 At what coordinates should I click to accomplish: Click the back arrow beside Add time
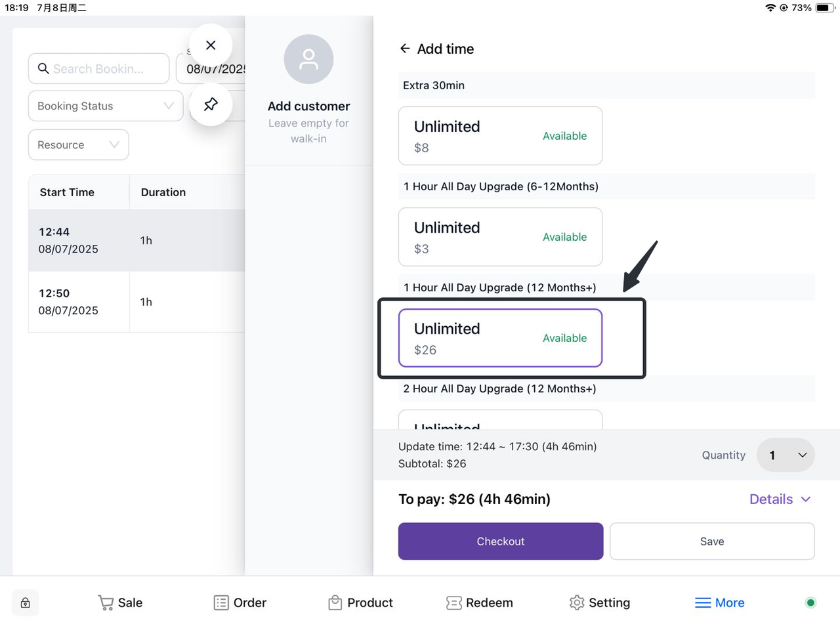405,49
